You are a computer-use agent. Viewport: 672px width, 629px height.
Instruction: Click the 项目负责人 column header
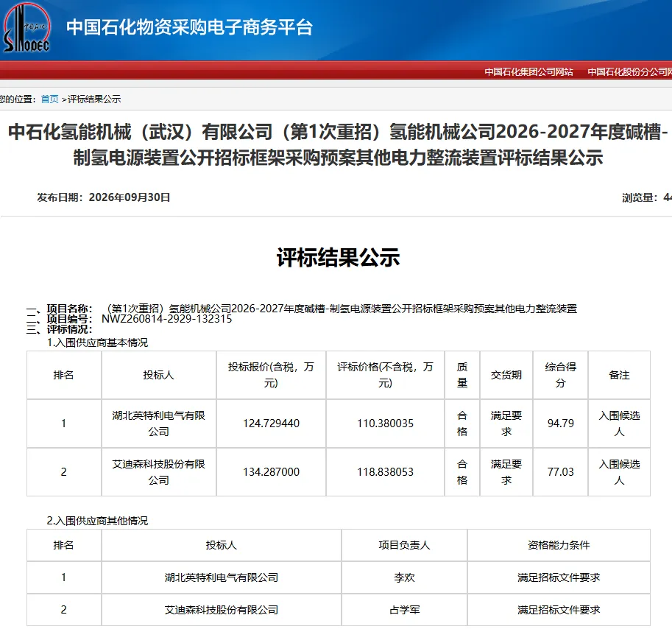pyautogui.click(x=404, y=545)
